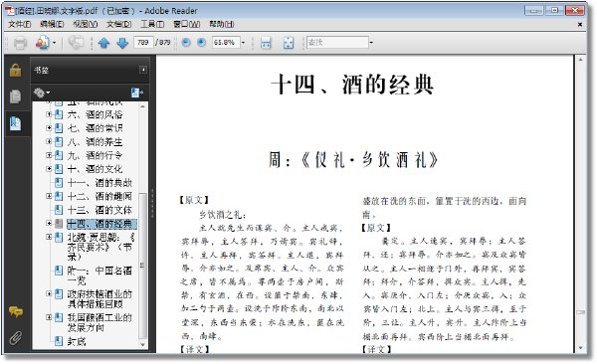Open the 帮助(H) menu

pyautogui.click(x=222, y=24)
